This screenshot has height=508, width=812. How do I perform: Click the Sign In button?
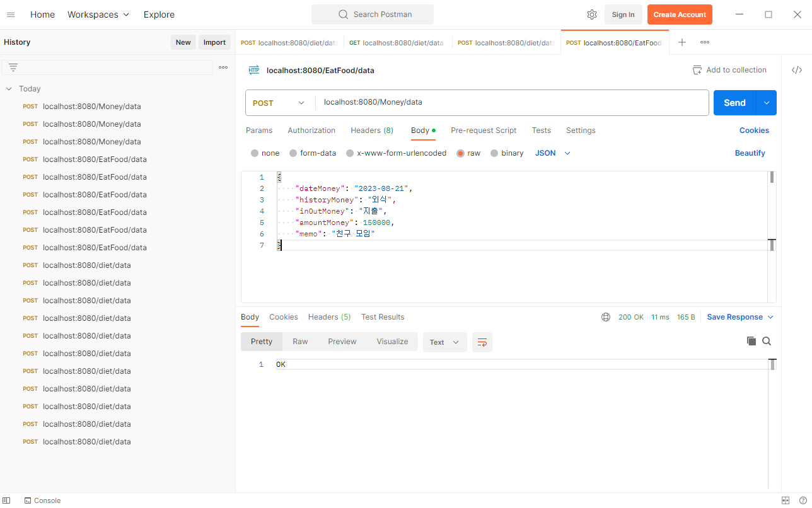click(x=623, y=14)
